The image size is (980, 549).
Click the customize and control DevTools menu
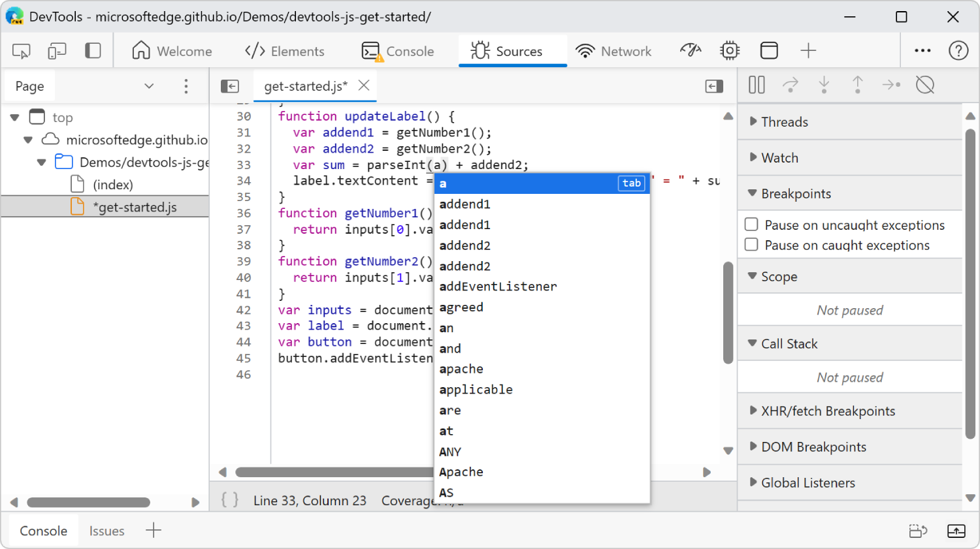[x=923, y=50]
